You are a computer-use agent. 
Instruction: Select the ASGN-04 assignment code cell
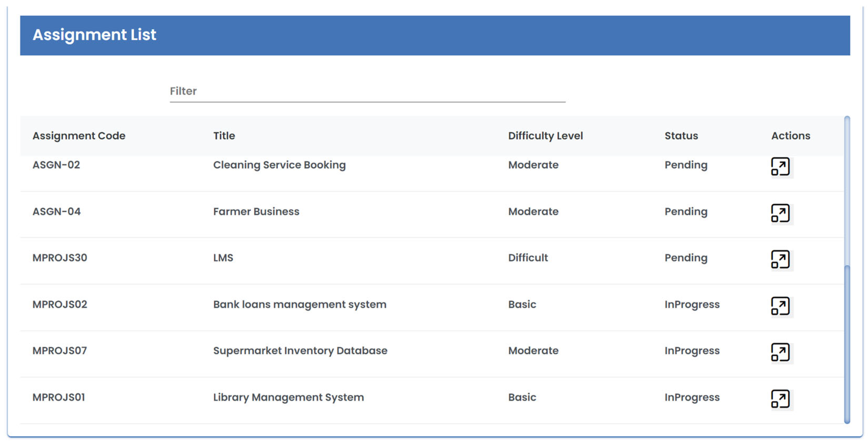57,211
